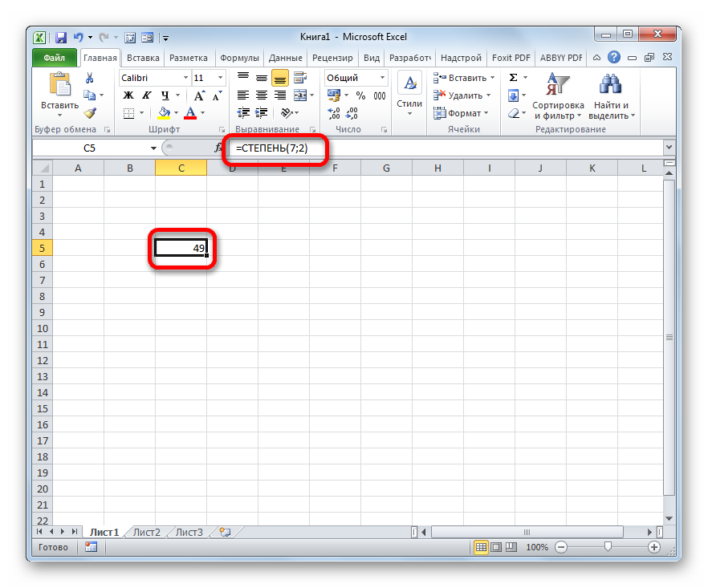Open the Calibri font name dropdown
This screenshot has width=708, height=588.
[185, 78]
